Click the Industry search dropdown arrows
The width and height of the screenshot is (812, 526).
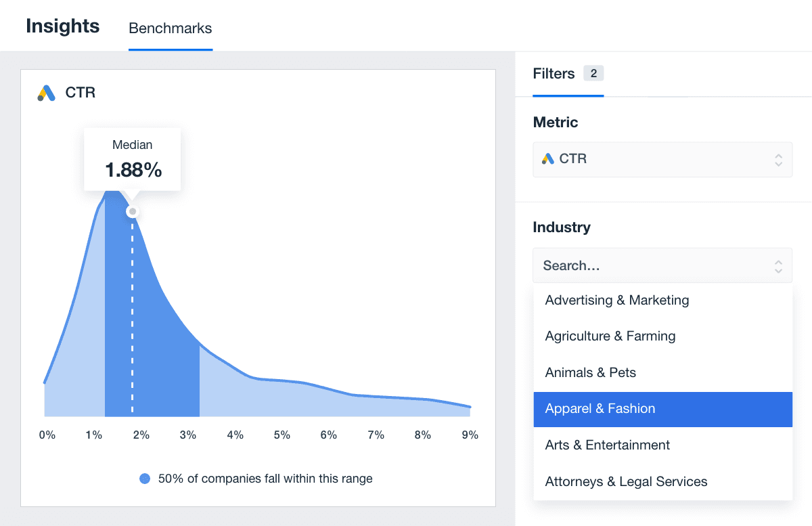778,266
